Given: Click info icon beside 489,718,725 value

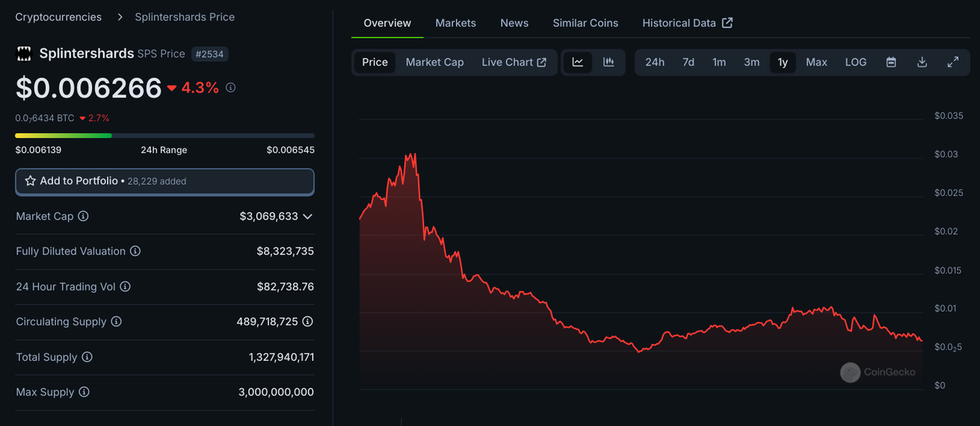Looking at the screenshot, I should [x=308, y=322].
